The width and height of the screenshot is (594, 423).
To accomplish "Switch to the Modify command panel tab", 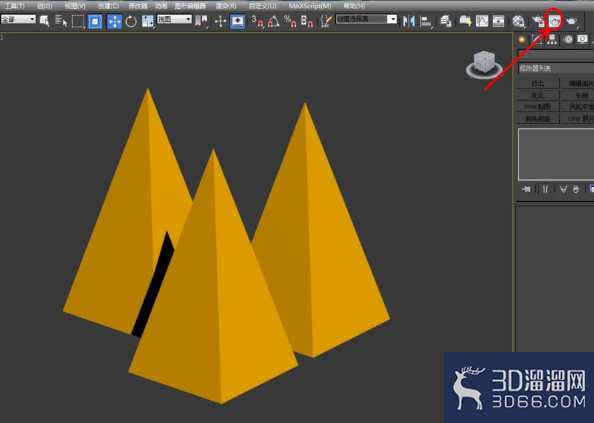I will 537,39.
